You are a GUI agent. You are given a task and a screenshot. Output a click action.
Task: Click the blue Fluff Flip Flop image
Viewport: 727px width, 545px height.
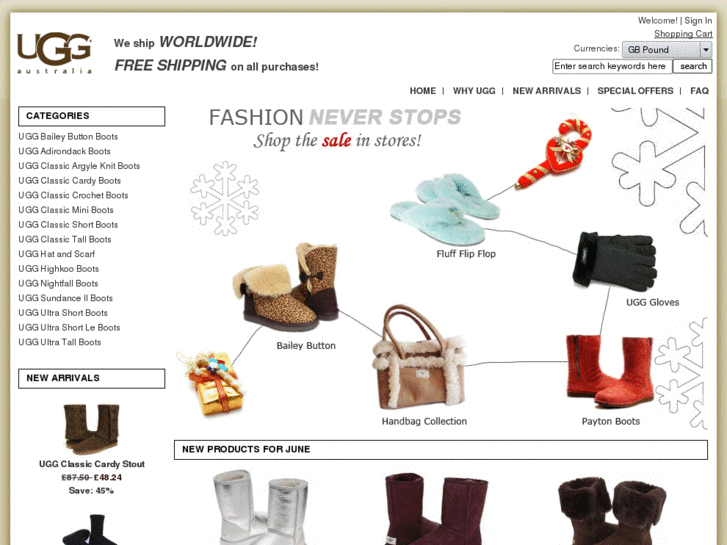[x=445, y=210]
